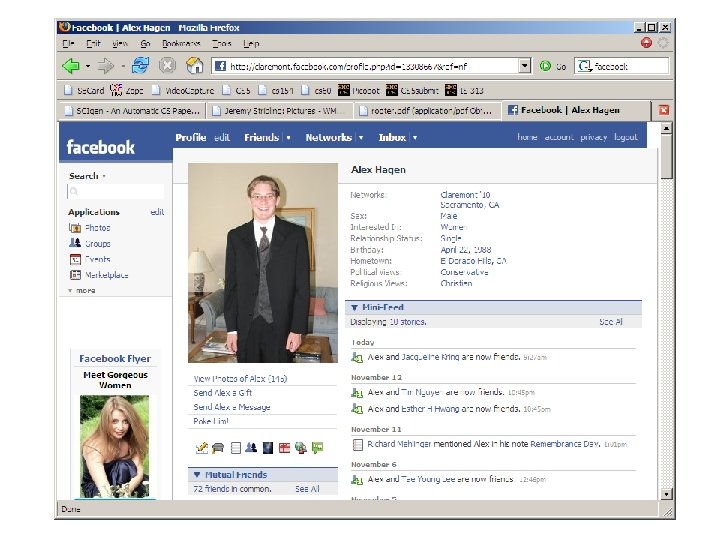720x540 pixels.
Task: Open the Bookmarks menu
Action: point(181,44)
